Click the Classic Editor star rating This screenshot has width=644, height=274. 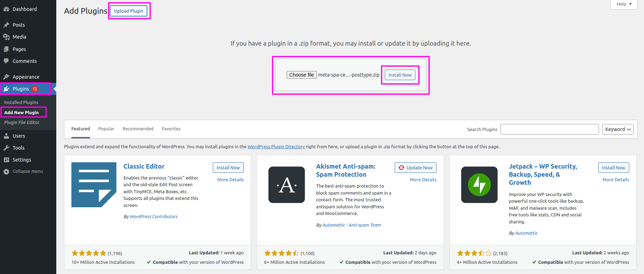pos(89,253)
